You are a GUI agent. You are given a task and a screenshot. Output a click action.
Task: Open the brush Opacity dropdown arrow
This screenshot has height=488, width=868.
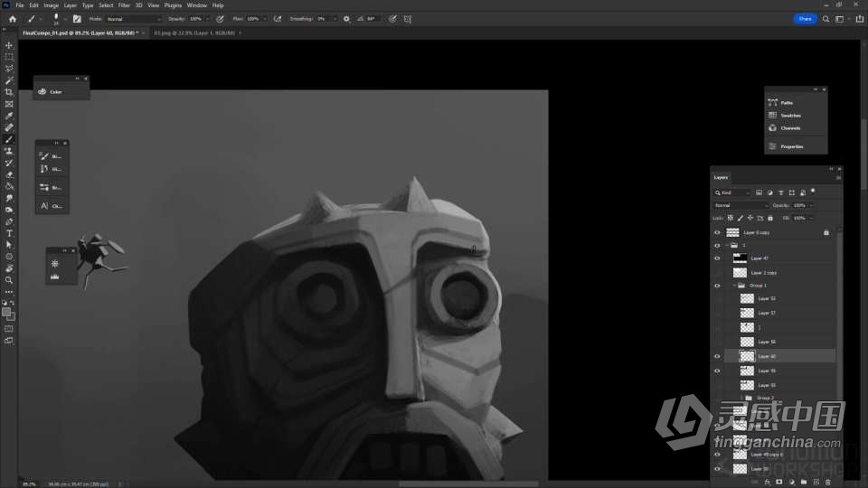point(208,19)
